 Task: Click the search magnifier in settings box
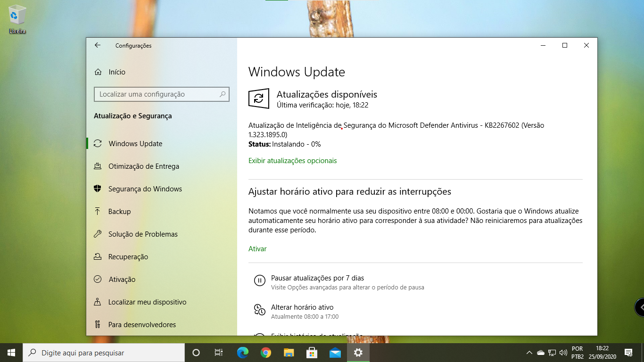tap(223, 94)
